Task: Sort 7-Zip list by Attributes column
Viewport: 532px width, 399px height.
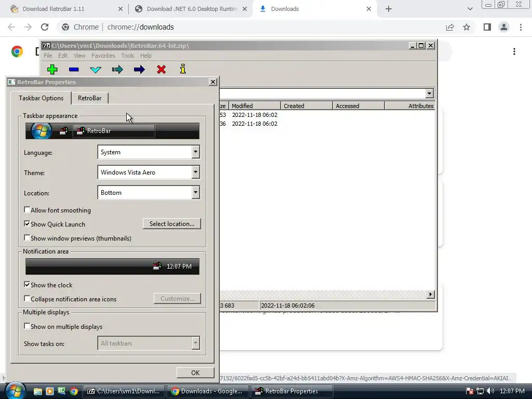Action: pyautogui.click(x=410, y=106)
